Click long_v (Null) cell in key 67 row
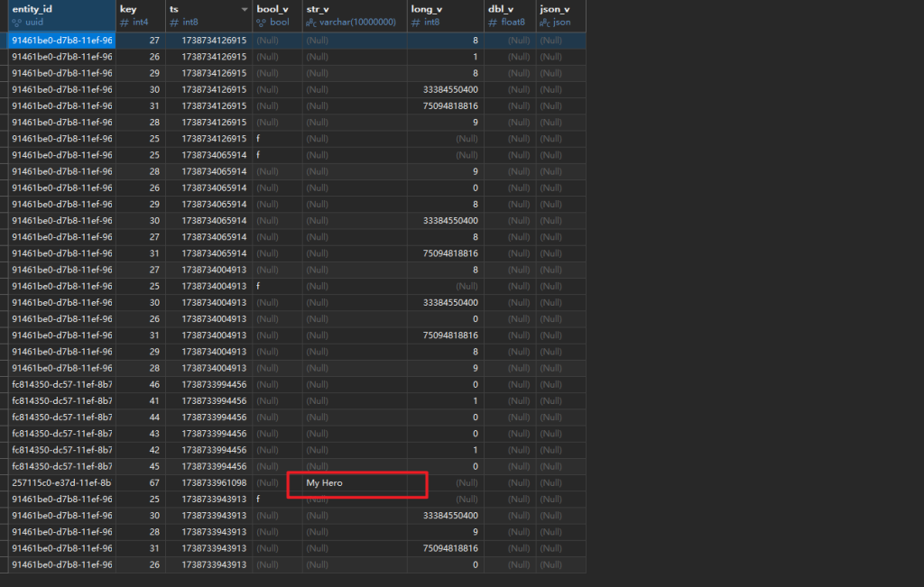Viewport: 924px width, 587px height. pyautogui.click(x=446, y=482)
